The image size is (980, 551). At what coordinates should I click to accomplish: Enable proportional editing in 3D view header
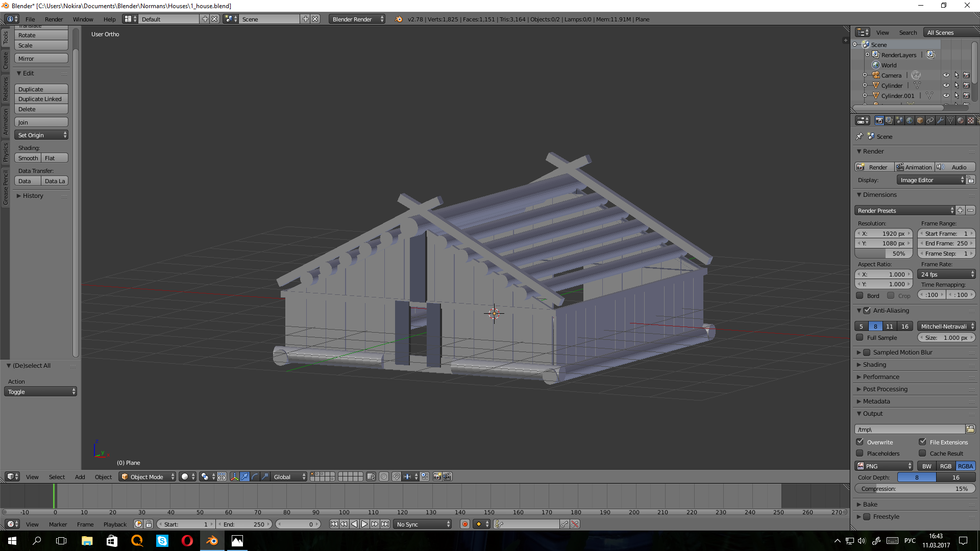[x=384, y=477]
